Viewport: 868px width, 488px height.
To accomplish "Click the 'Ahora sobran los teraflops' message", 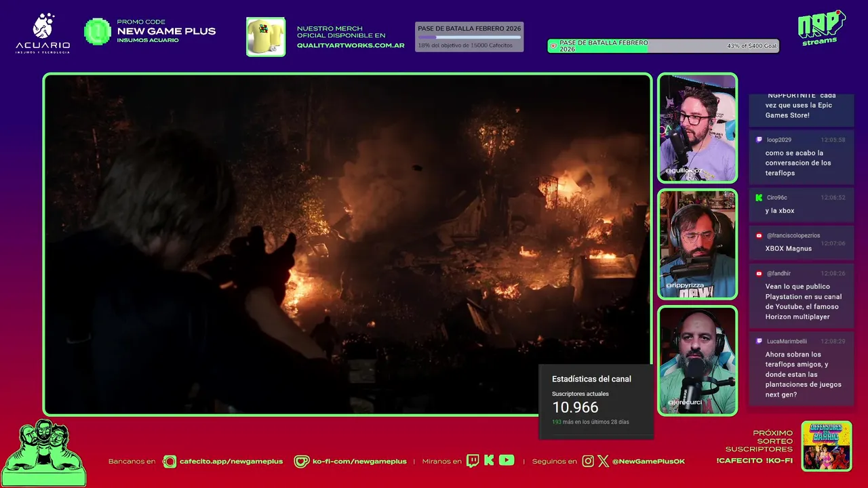I will 804,374.
